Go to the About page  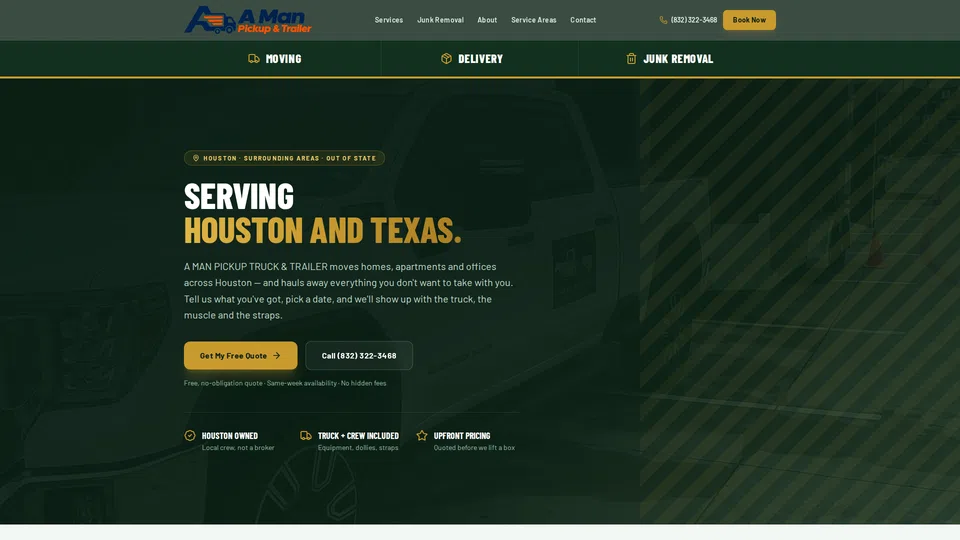click(487, 20)
